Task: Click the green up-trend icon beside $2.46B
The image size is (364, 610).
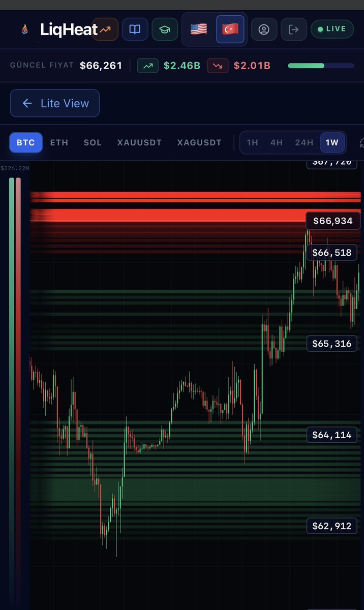Action: [x=147, y=66]
